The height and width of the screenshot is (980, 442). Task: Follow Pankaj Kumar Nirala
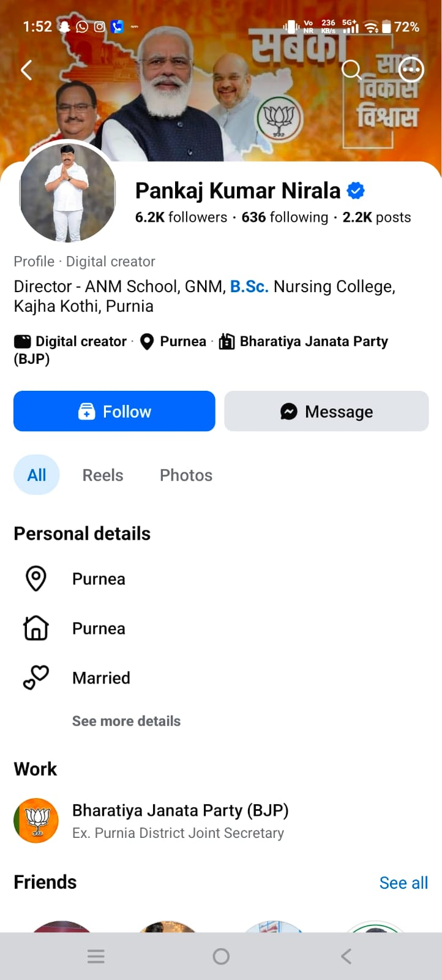[x=114, y=411]
